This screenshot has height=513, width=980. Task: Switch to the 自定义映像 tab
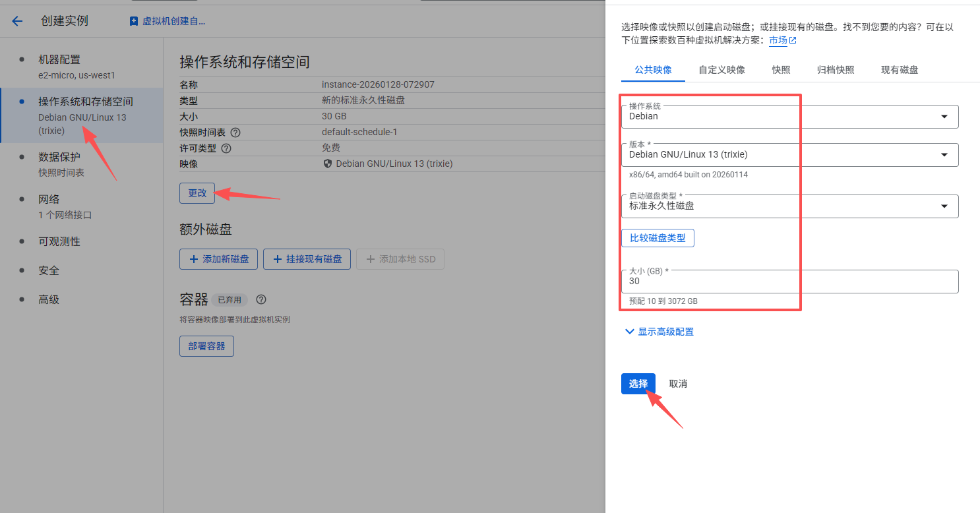(x=721, y=70)
